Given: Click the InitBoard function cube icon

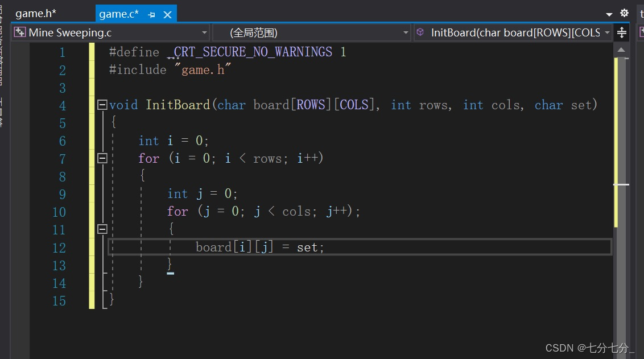Looking at the screenshot, I should [420, 32].
